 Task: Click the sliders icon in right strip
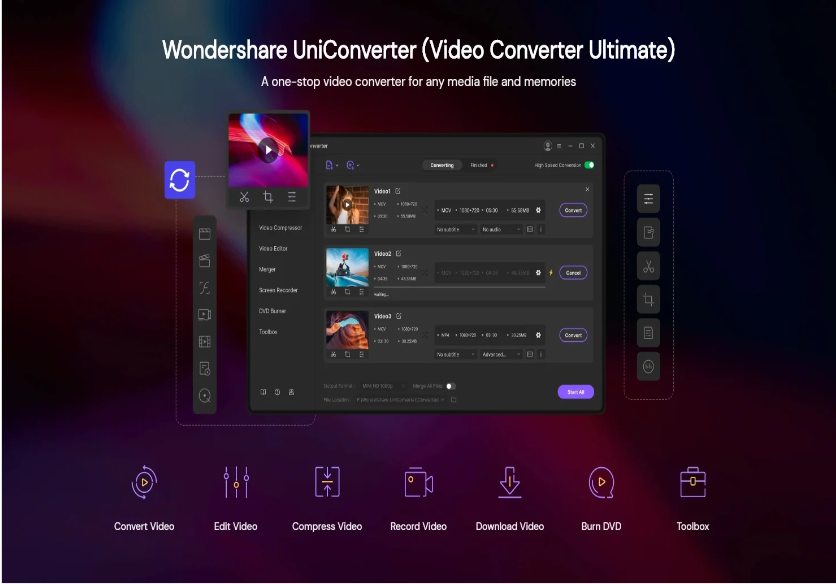pos(648,199)
